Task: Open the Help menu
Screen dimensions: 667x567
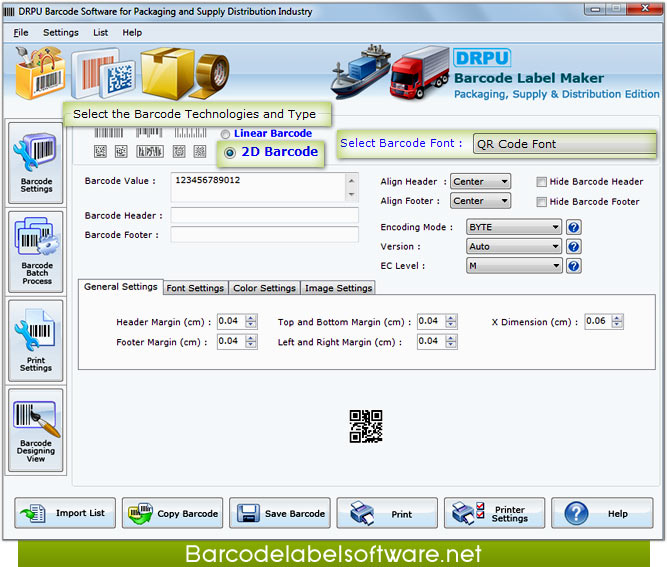Action: click(x=132, y=32)
